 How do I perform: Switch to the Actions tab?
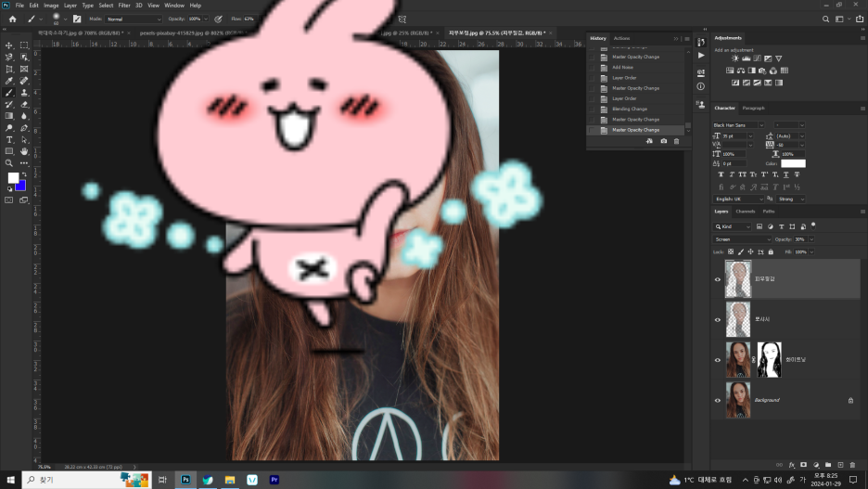click(621, 38)
